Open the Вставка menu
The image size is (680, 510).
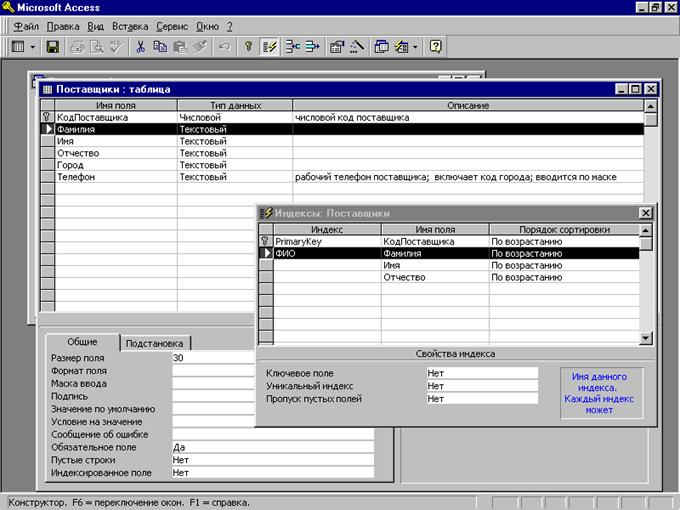(x=130, y=27)
